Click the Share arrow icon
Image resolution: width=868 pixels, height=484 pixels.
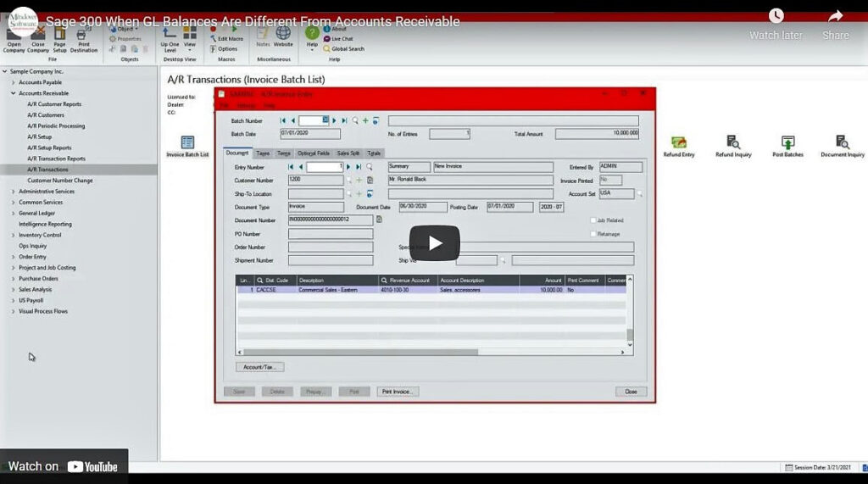coord(835,16)
